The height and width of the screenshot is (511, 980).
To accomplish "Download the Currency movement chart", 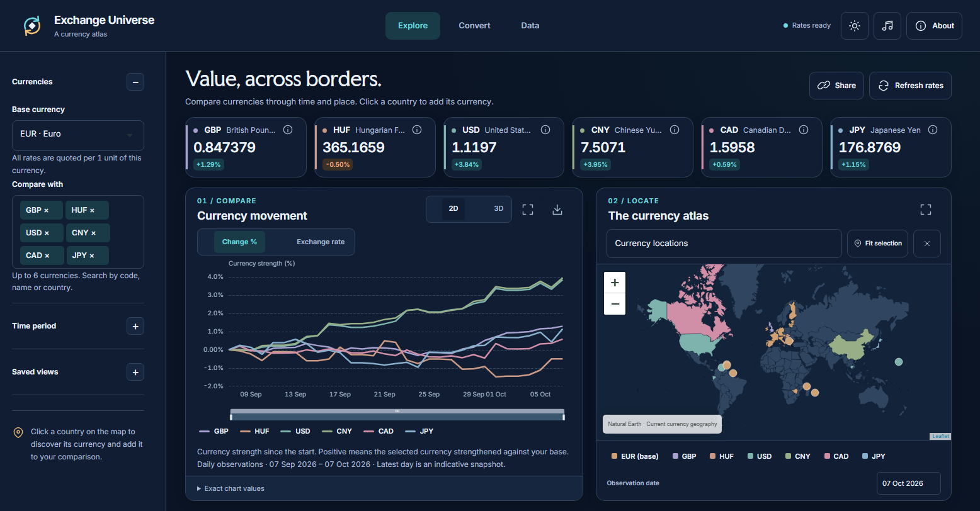I will (557, 210).
